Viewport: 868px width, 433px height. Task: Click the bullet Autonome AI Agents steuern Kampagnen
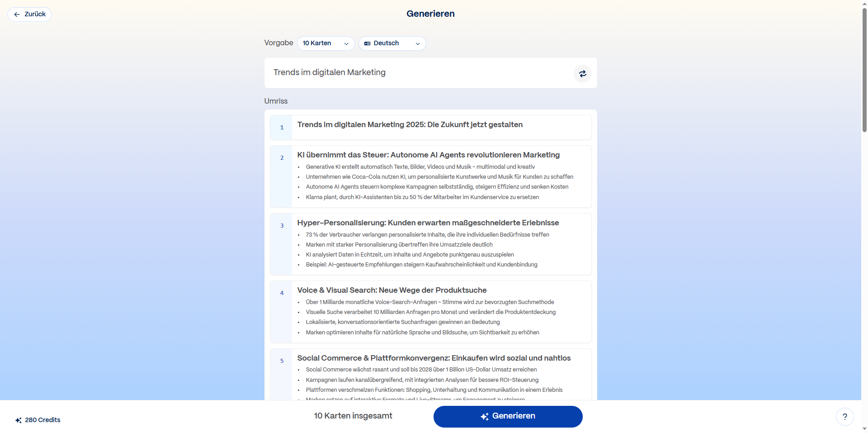pyautogui.click(x=437, y=187)
